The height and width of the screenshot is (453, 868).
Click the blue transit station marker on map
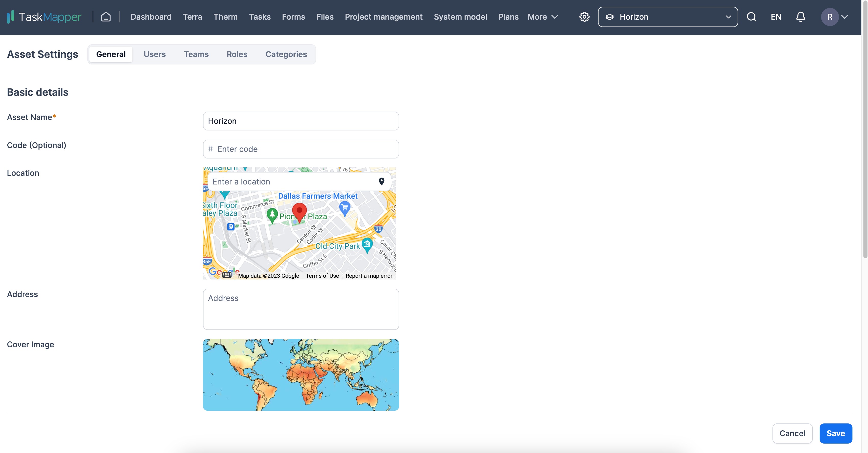[x=230, y=227]
